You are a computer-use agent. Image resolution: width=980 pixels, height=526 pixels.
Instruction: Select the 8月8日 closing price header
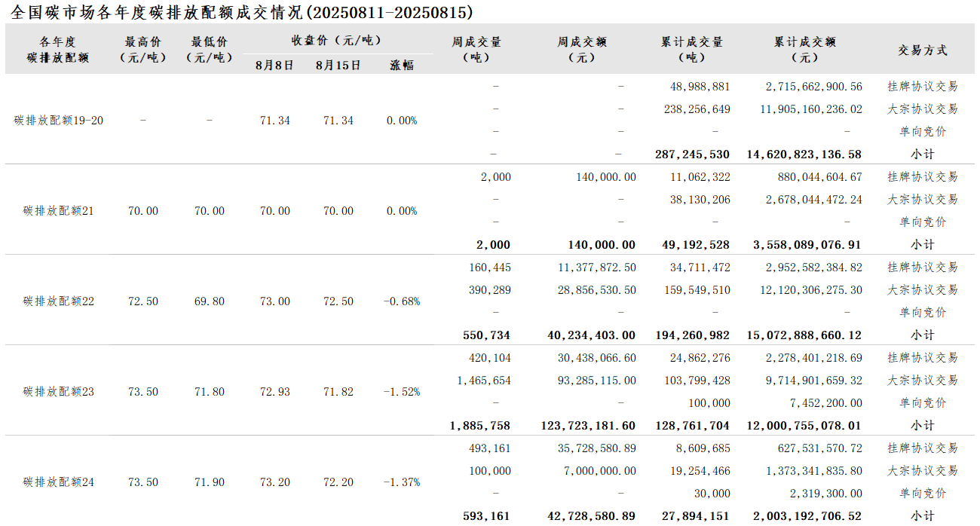(x=274, y=66)
